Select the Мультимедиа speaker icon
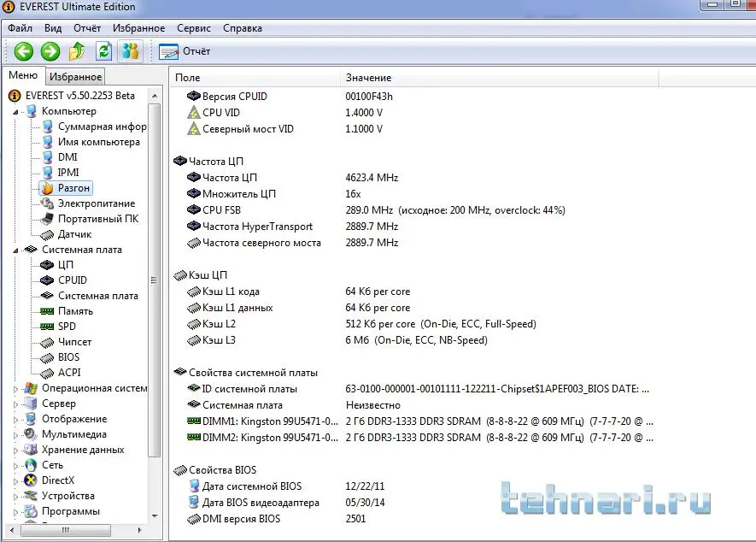Screen dimensions: 756x542 click(x=31, y=434)
